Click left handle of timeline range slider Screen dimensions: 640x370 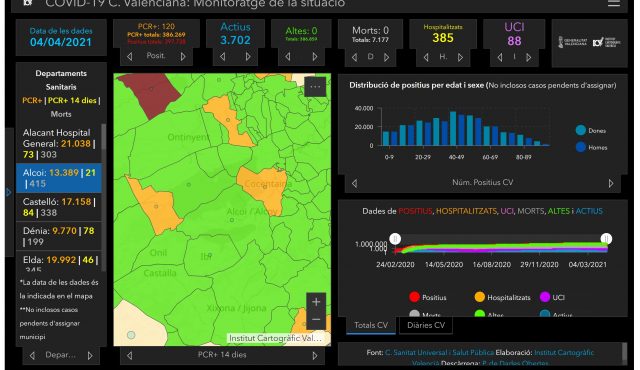(x=395, y=239)
